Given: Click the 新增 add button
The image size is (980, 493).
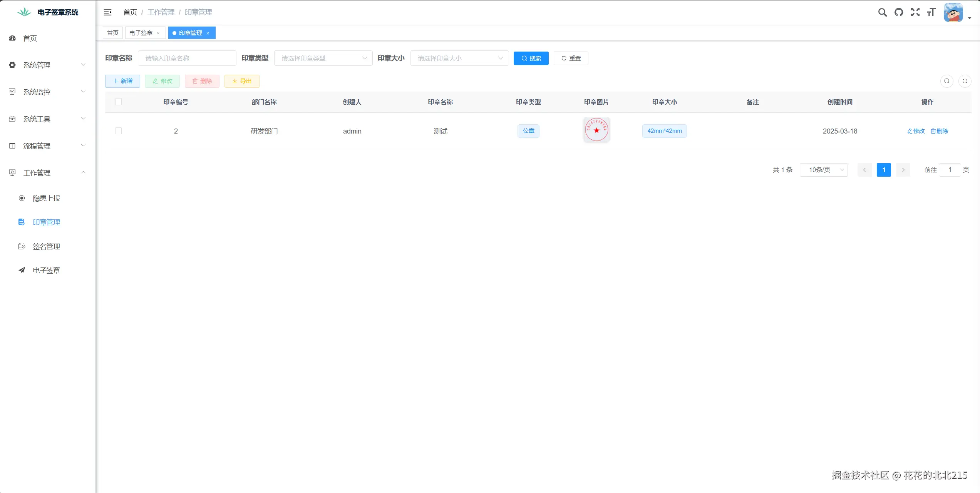Looking at the screenshot, I should [x=122, y=81].
